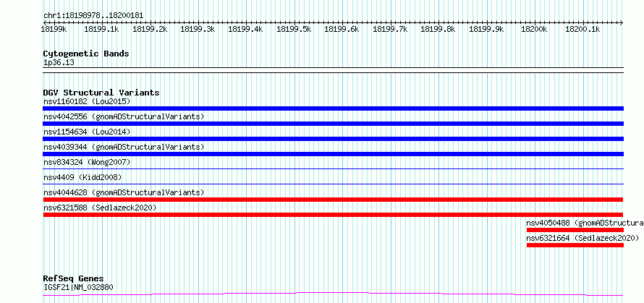The width and height of the screenshot is (644, 303).
Task: Select the red bar under nsv6321588
Action: point(333,215)
